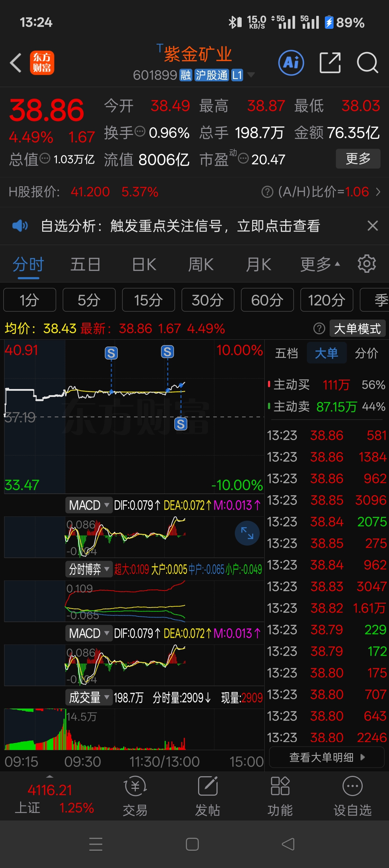Tap 主动买 111万 row

[327, 385]
